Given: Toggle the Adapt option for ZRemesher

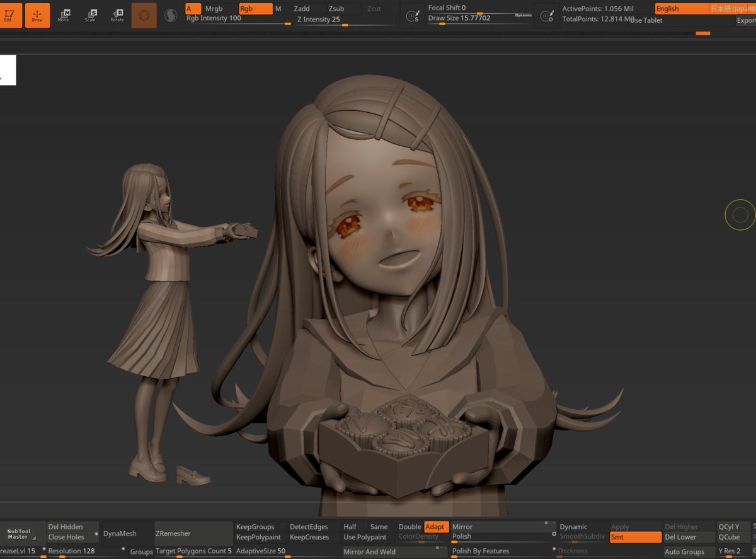Looking at the screenshot, I should tap(436, 527).
